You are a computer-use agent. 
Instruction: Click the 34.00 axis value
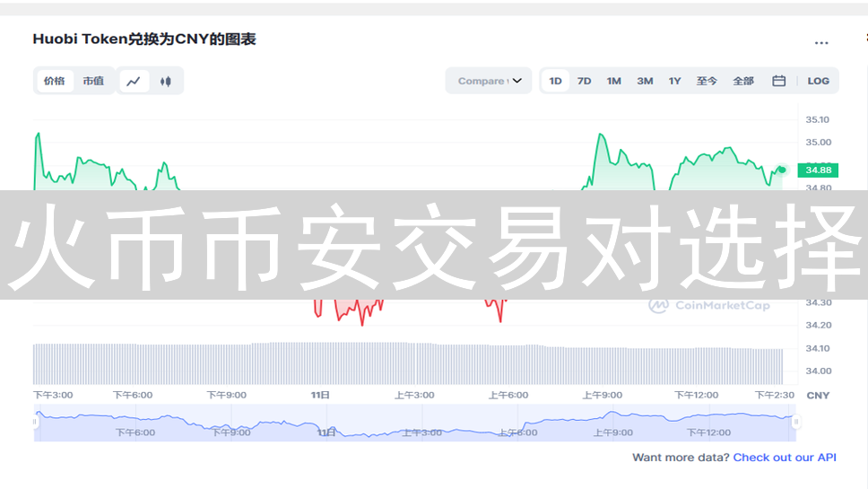818,371
